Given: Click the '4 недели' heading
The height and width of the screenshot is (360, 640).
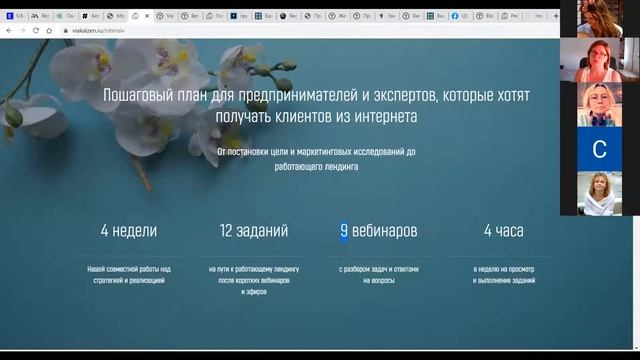Looking at the screenshot, I should (x=129, y=231).
